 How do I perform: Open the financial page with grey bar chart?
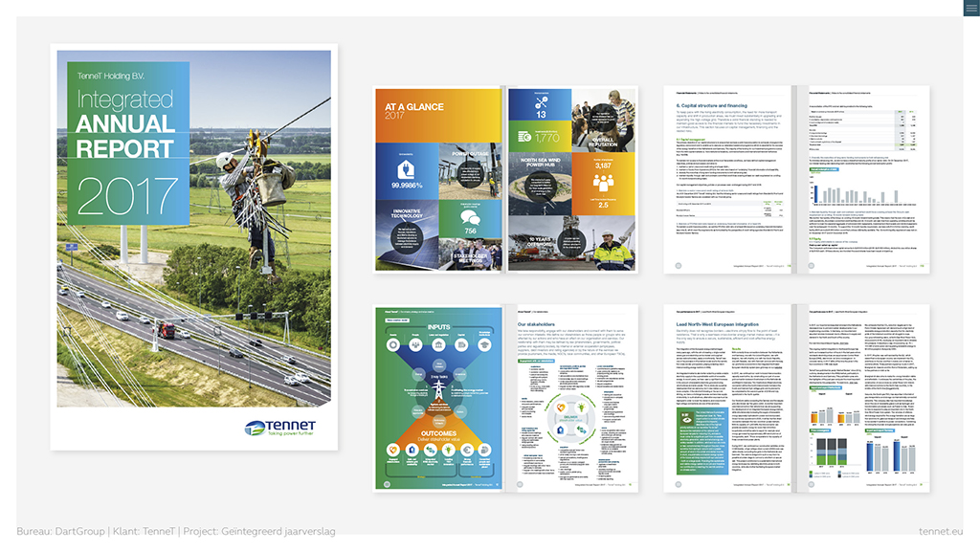click(x=865, y=179)
